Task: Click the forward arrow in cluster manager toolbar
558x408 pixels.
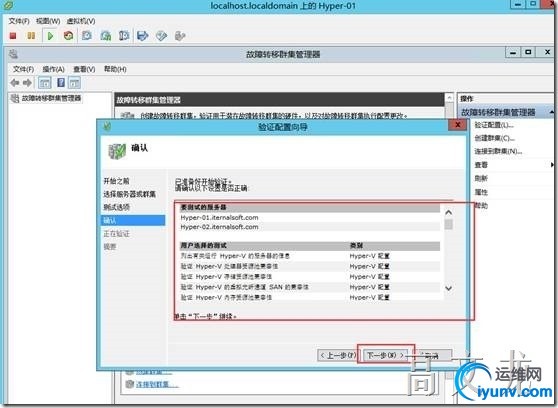Action: pos(27,83)
